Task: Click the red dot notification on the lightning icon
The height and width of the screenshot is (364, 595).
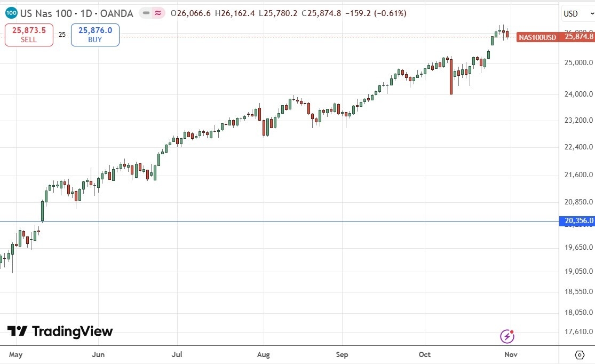Action: click(x=511, y=331)
